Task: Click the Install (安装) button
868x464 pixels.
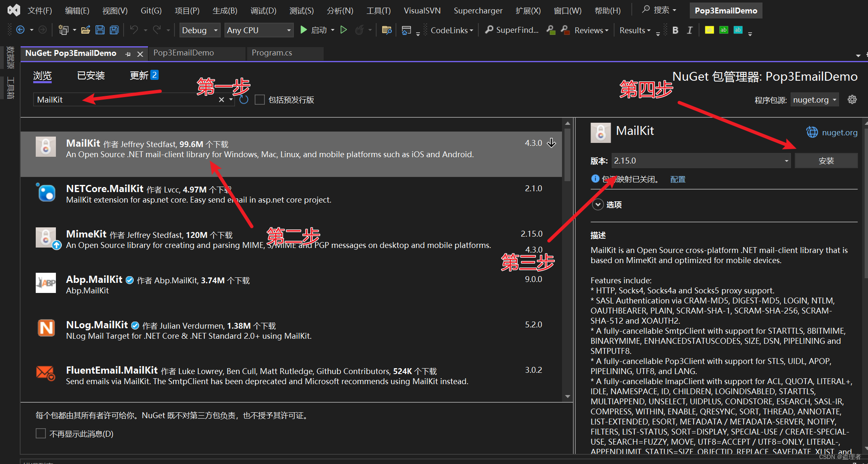Action: tap(826, 161)
